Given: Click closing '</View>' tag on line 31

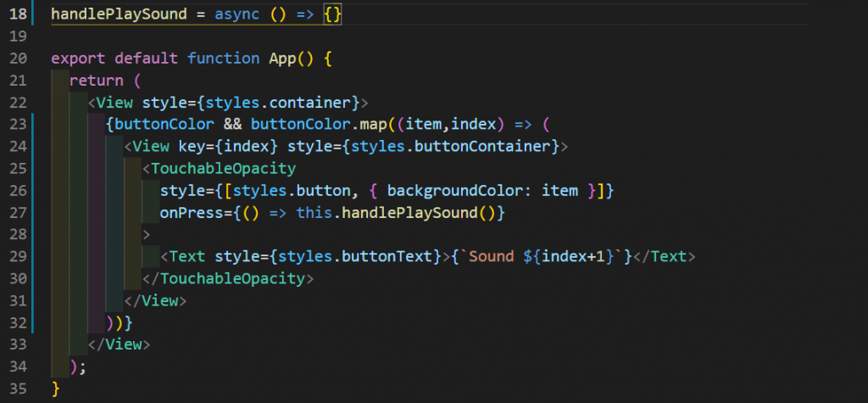Looking at the screenshot, I should click(x=156, y=300).
